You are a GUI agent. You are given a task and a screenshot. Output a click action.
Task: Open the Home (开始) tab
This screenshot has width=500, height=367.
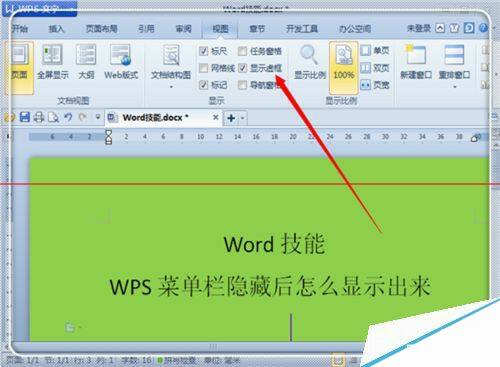(20, 29)
